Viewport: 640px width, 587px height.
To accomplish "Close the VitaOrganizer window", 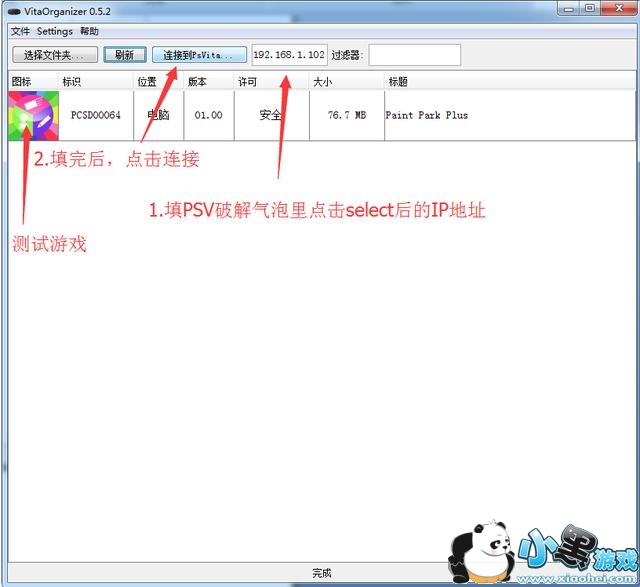I will pos(619,8).
